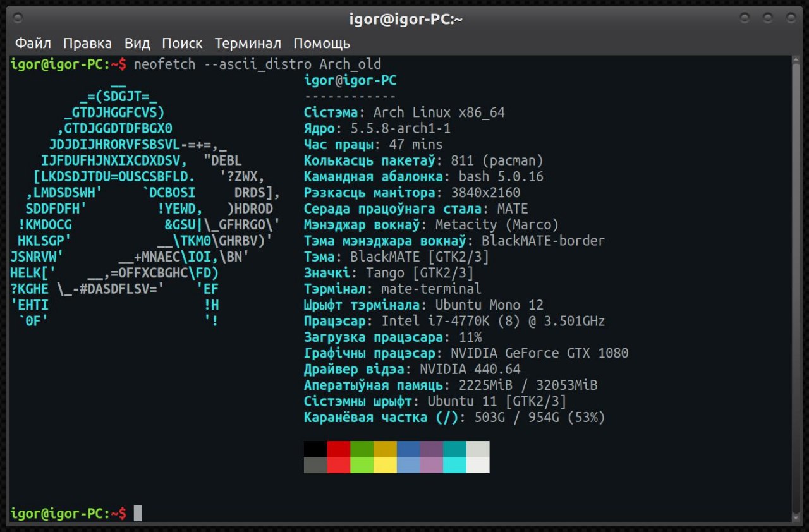809x532 pixels.
Task: Click theme value 'BlackMATE [GTK2/3]'
Action: pos(420,257)
